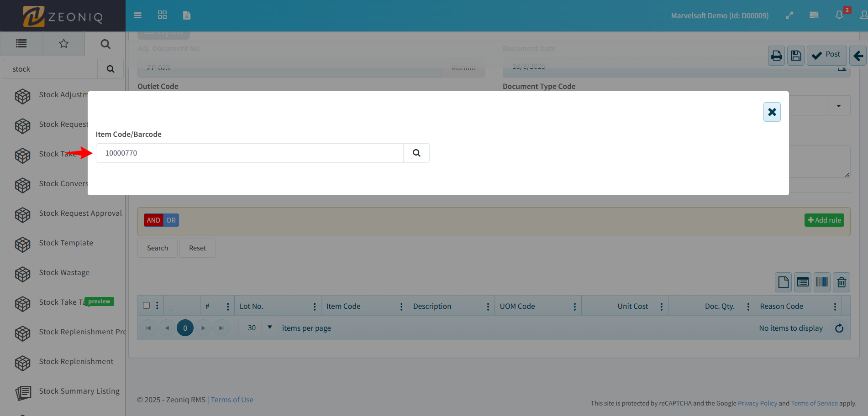Viewport: 868px width, 416px height.
Task: Open the Description column menu
Action: click(x=488, y=307)
